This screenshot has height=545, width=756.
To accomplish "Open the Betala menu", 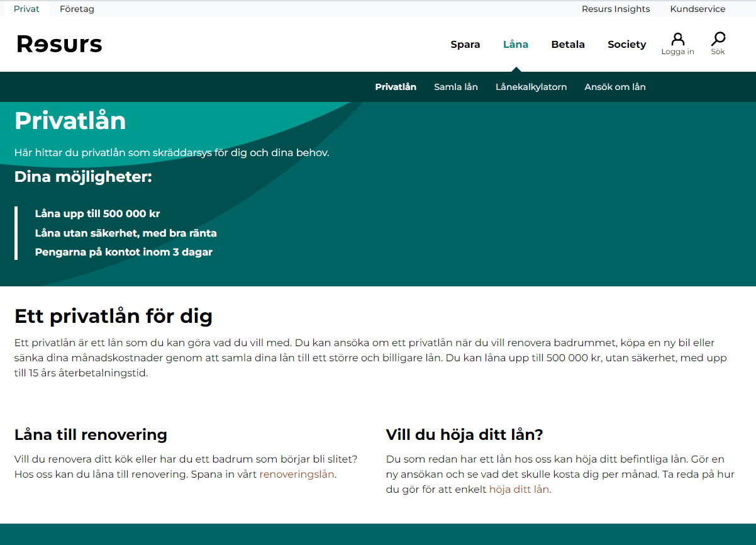I will tap(568, 44).
